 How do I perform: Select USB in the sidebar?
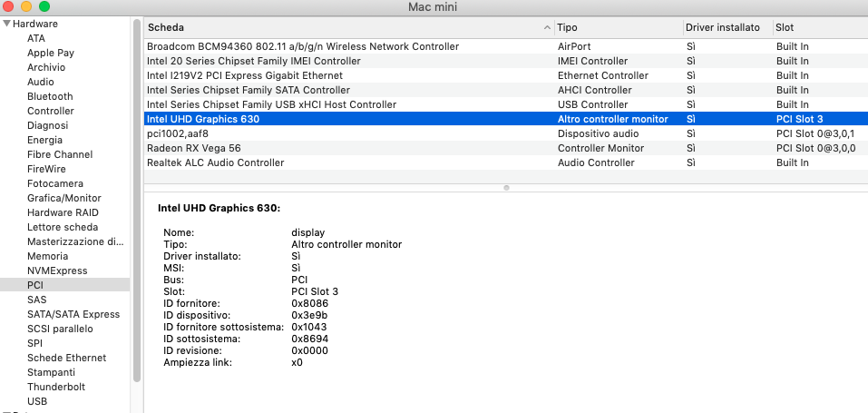(x=37, y=401)
